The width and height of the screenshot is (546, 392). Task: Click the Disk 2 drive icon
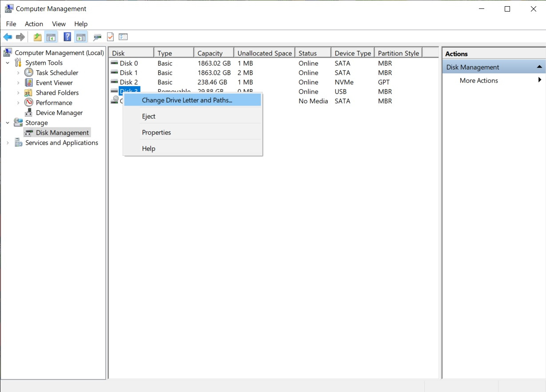[115, 82]
